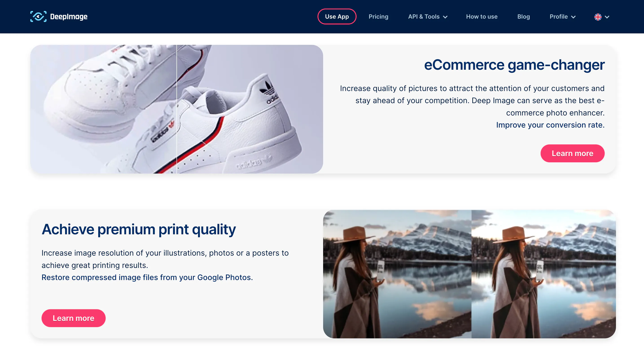The image size is (644, 361).
Task: Open the How to use page
Action: pyautogui.click(x=482, y=17)
